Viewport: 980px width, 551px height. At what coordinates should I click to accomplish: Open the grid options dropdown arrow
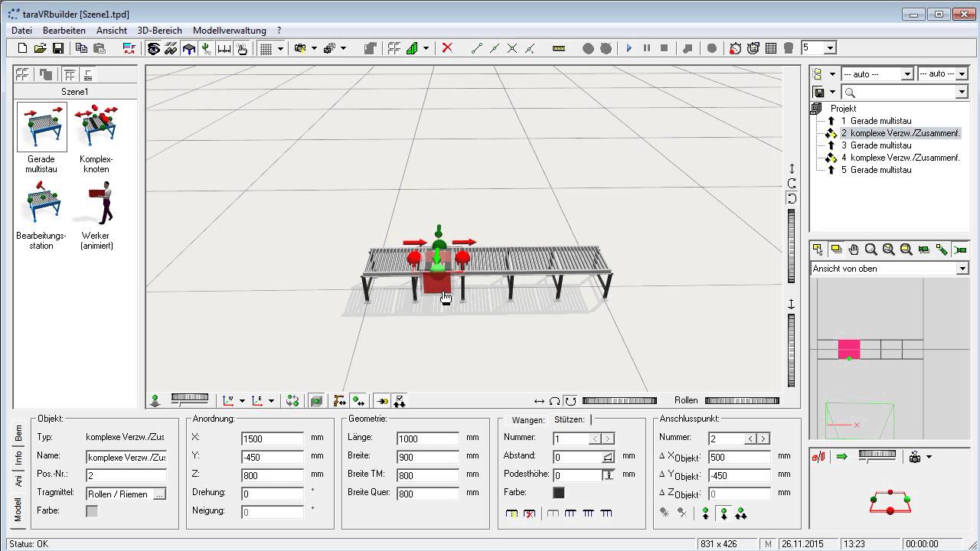point(280,48)
